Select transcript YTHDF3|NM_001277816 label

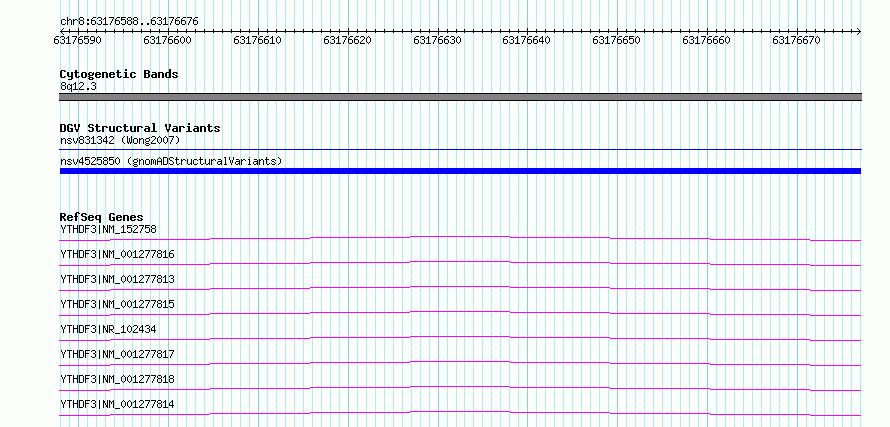click(117, 254)
